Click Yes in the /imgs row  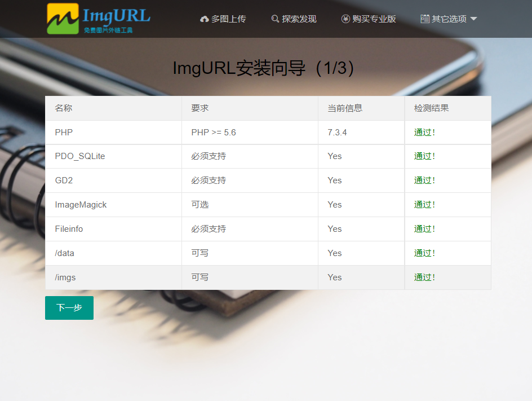[335, 277]
